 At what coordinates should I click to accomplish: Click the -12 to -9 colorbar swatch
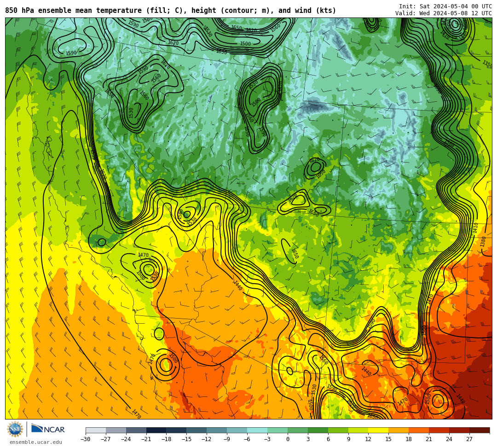217,430
